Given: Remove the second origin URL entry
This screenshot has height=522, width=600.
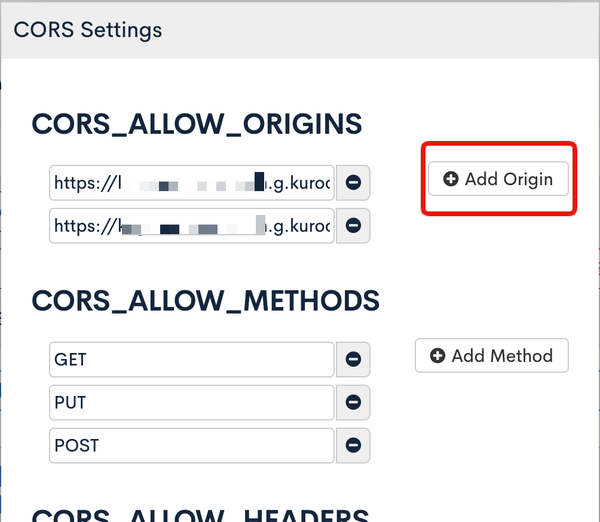Looking at the screenshot, I should (x=353, y=226).
